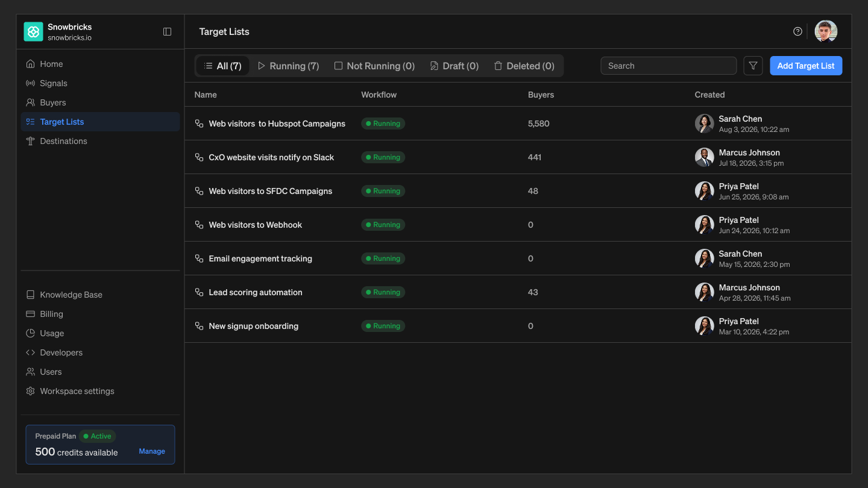Open the help question mark icon
Viewport: 868px width, 488px height.
pos(797,31)
